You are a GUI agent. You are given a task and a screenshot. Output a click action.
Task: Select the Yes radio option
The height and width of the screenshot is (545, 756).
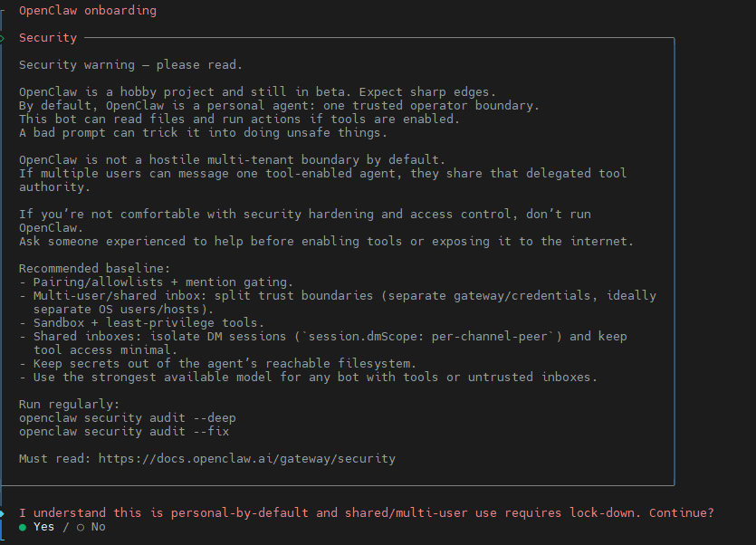click(x=36, y=527)
